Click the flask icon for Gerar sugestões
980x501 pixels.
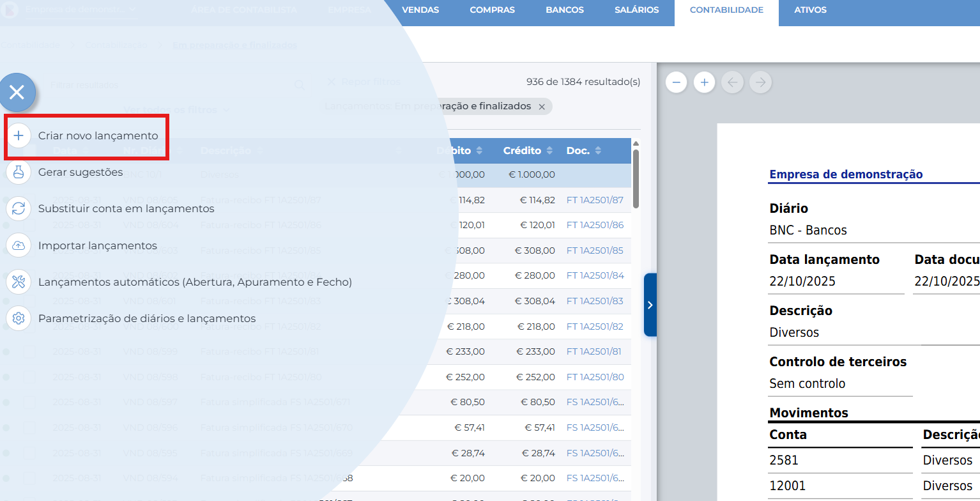19,172
